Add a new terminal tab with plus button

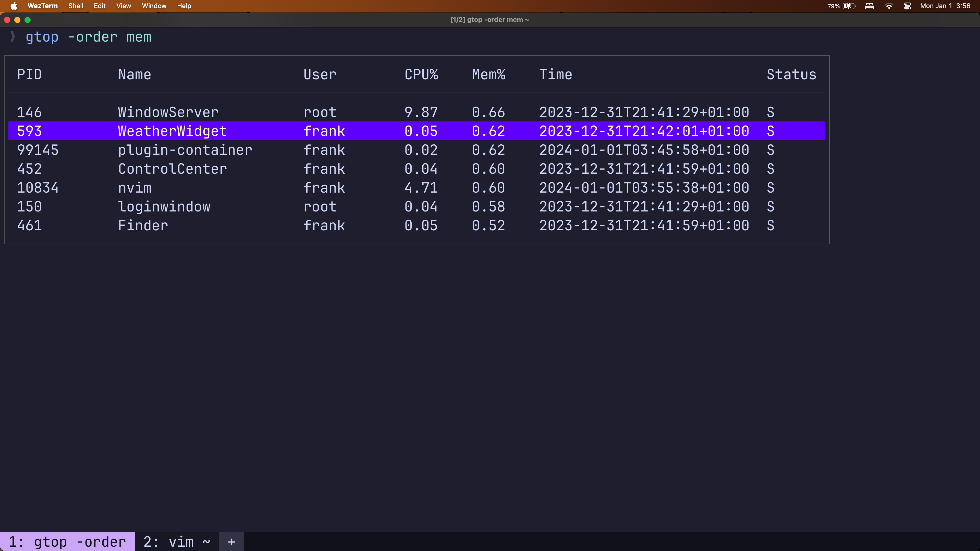[231, 542]
